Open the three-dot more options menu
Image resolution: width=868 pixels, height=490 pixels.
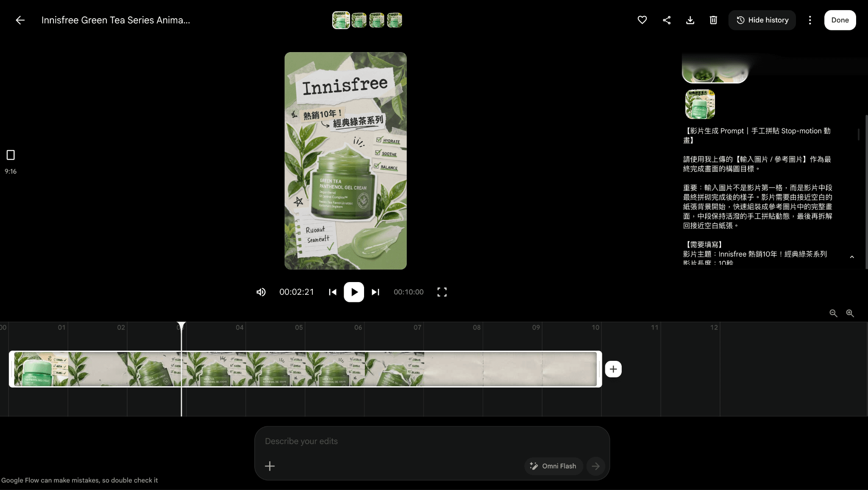coord(810,20)
